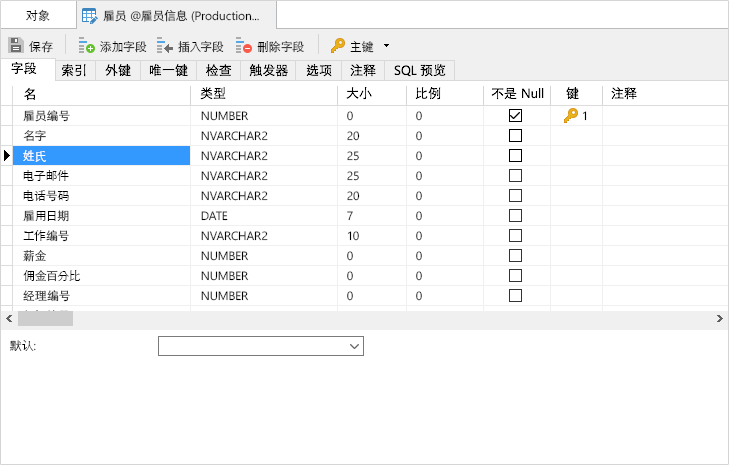The height and width of the screenshot is (465, 729).
Task: Click the horizontal scrollbar right arrow
Action: coord(720,318)
